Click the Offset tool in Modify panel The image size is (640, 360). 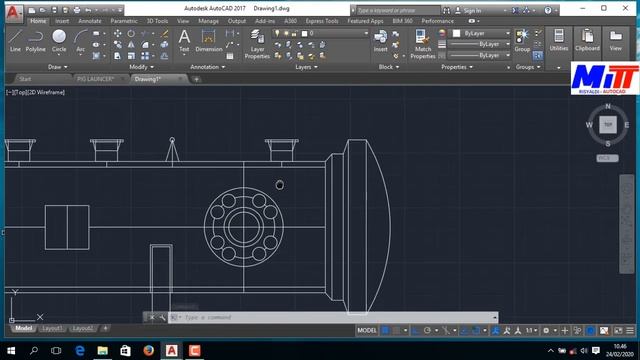pos(164,56)
